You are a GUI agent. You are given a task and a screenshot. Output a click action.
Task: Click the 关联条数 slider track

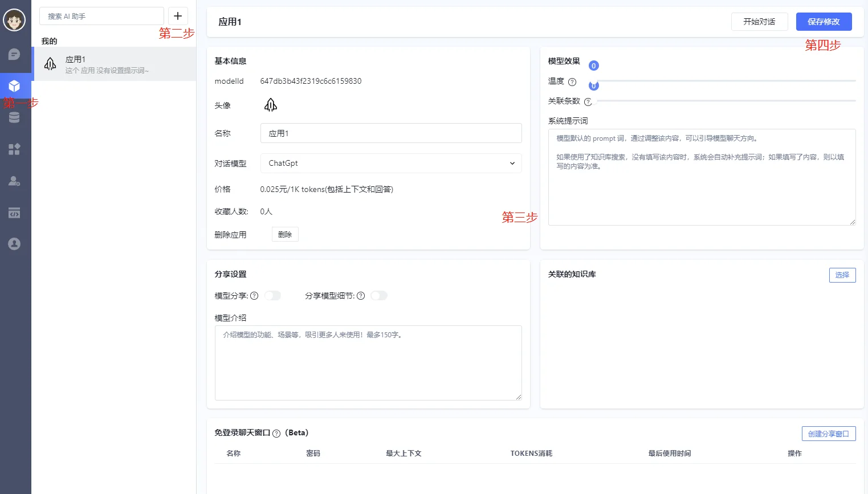click(x=726, y=100)
